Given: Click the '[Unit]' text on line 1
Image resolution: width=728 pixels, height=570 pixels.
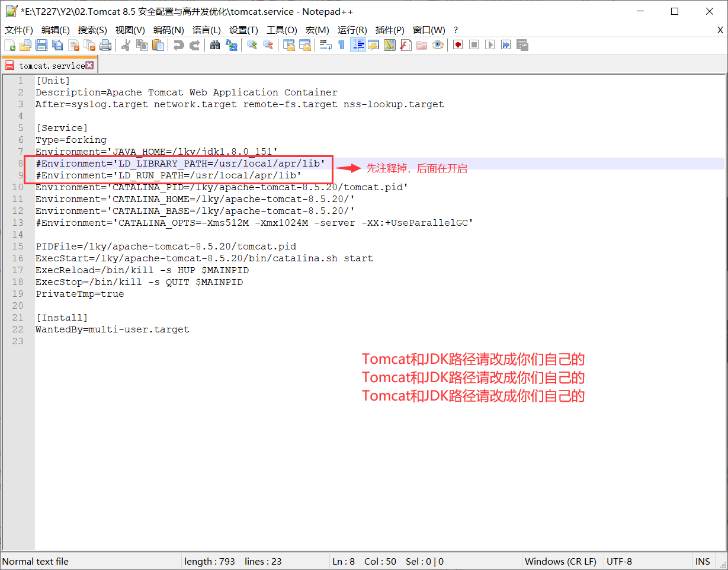Looking at the screenshot, I should click(53, 81).
